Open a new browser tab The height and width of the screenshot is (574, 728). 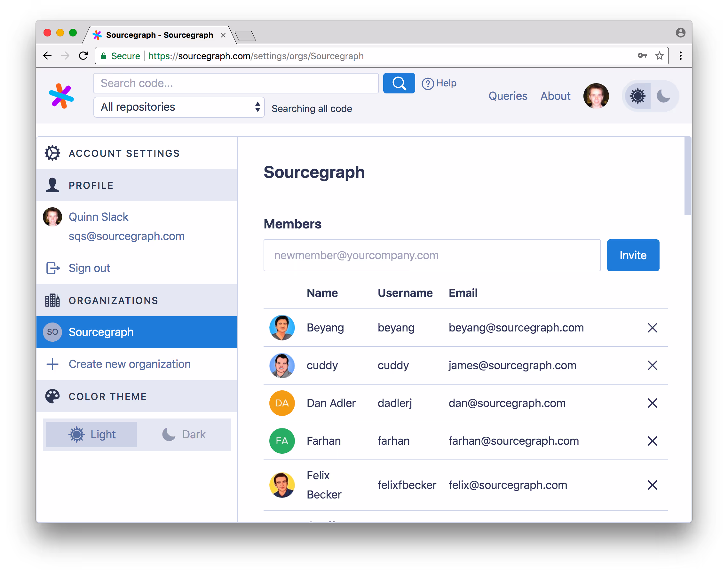pos(245,36)
